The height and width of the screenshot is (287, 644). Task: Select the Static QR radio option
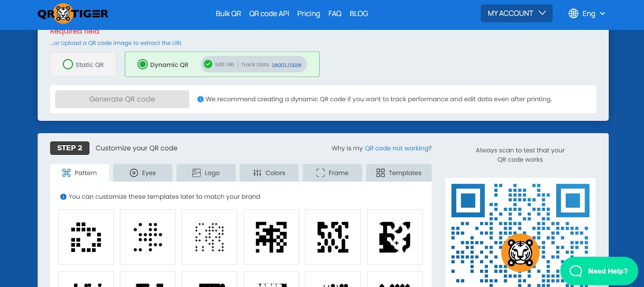pyautogui.click(x=83, y=64)
